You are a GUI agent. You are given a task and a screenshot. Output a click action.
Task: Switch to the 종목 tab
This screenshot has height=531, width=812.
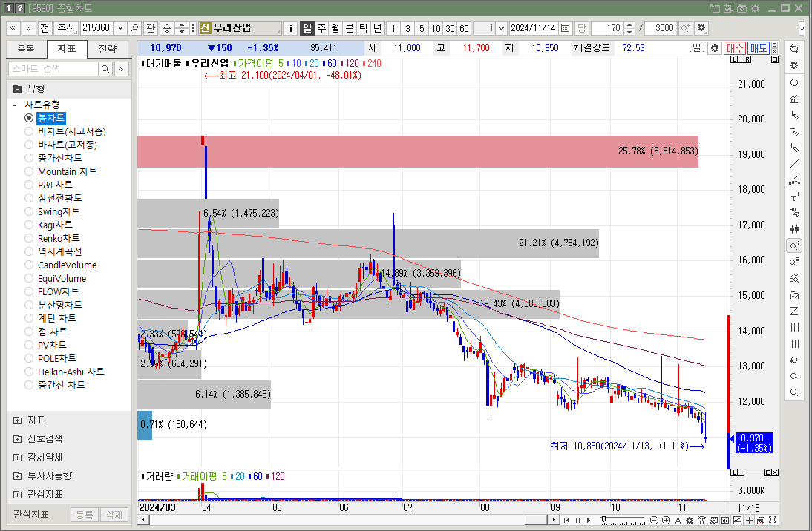click(x=26, y=49)
